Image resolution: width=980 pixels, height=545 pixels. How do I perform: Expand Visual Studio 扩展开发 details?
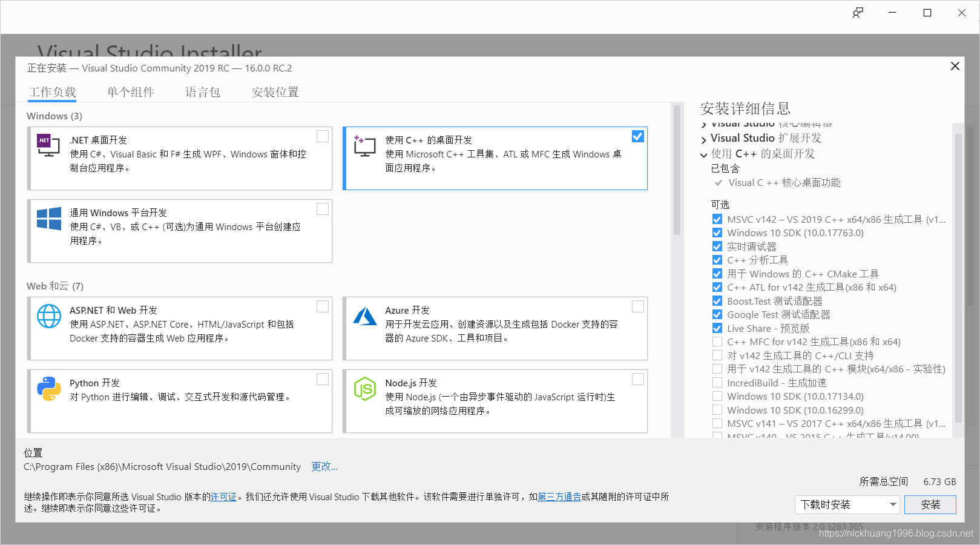click(704, 138)
